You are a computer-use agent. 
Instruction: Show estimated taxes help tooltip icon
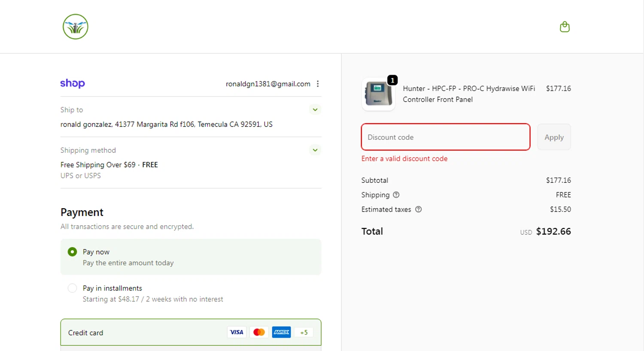point(419,209)
